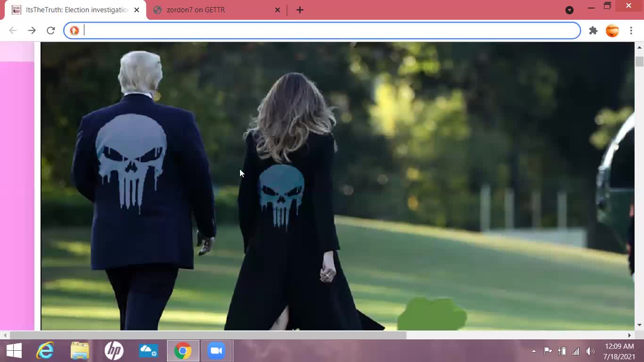644x362 pixels.
Task: Click the DuckDuckGo icon in address bar
Action: point(74,31)
